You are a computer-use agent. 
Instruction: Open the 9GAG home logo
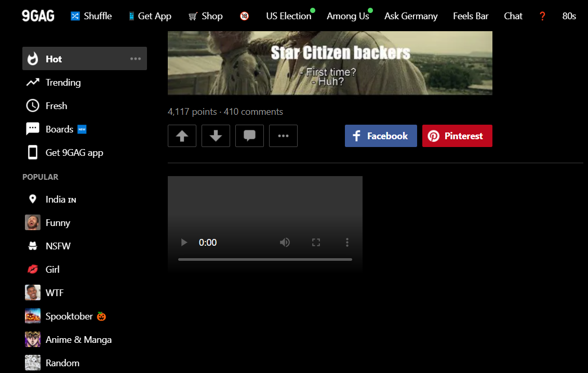pos(38,16)
